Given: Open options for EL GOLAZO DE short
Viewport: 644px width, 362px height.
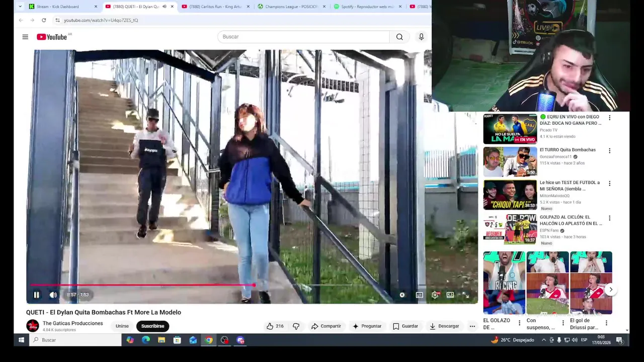Looking at the screenshot, I should point(520,323).
